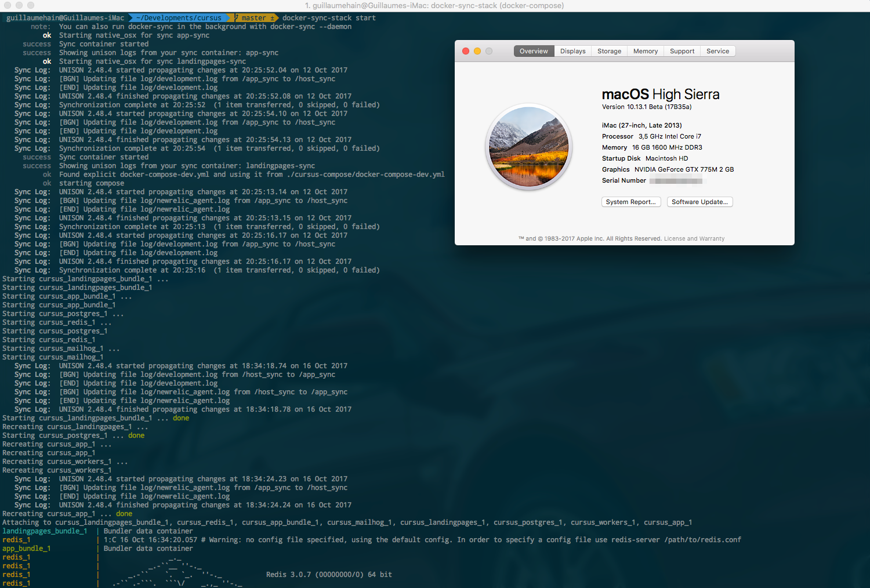Click the terminal window close button
870x588 pixels.
tap(8, 5)
